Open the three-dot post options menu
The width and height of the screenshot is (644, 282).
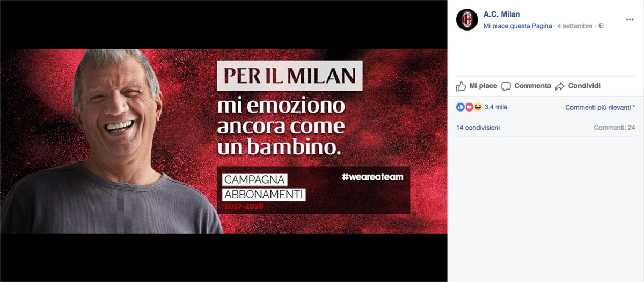pyautogui.click(x=630, y=19)
